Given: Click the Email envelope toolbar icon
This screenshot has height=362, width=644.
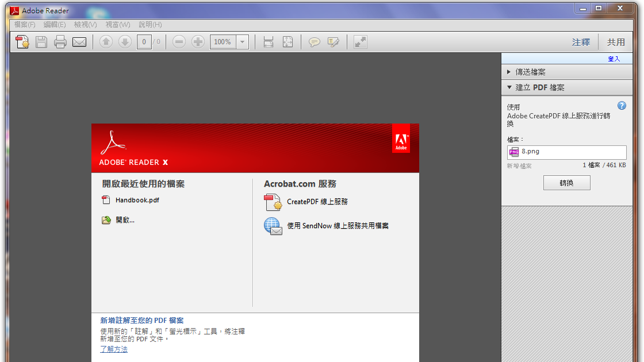Looking at the screenshot, I should [x=79, y=42].
